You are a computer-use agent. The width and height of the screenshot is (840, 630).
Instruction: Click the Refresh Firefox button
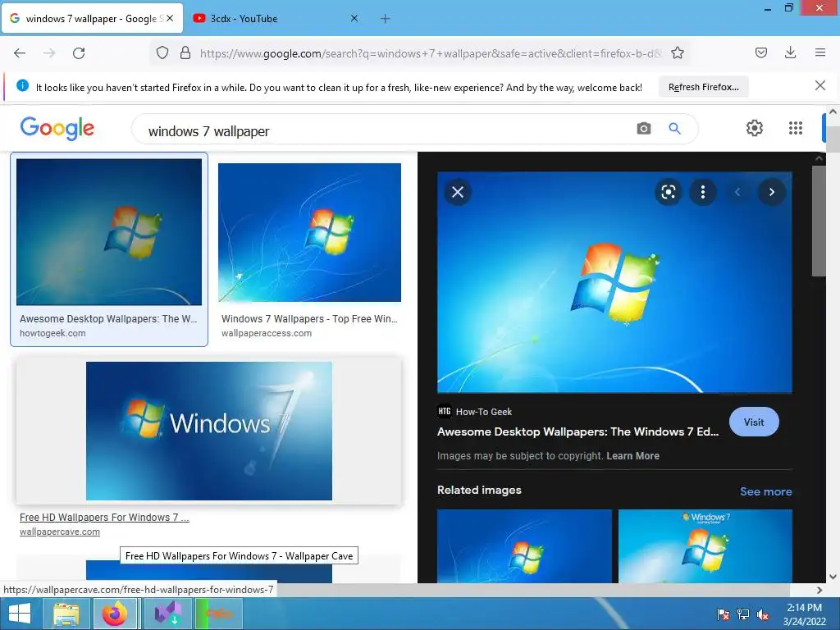(703, 87)
